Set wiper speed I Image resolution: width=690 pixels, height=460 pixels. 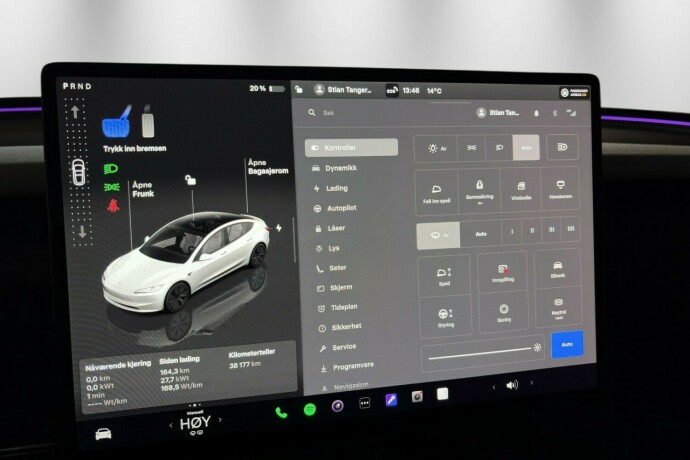pos(512,232)
